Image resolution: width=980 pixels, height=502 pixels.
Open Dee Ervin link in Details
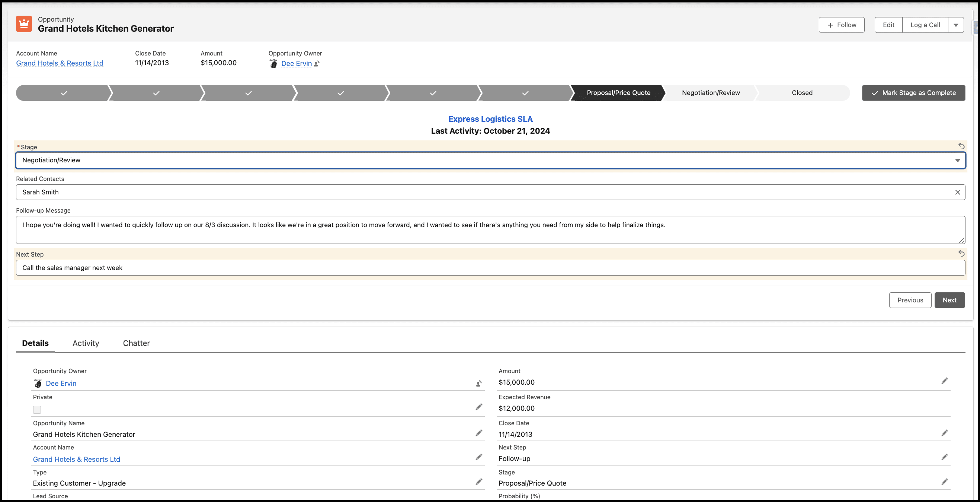[61, 384]
